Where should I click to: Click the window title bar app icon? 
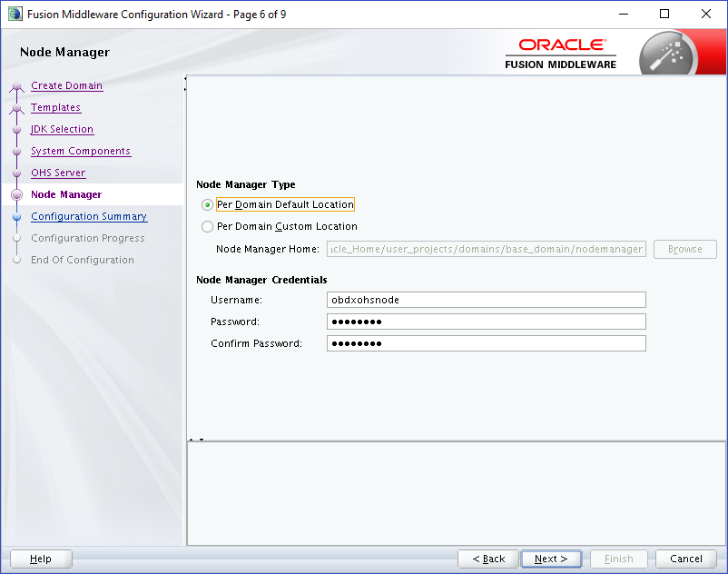pyautogui.click(x=15, y=15)
